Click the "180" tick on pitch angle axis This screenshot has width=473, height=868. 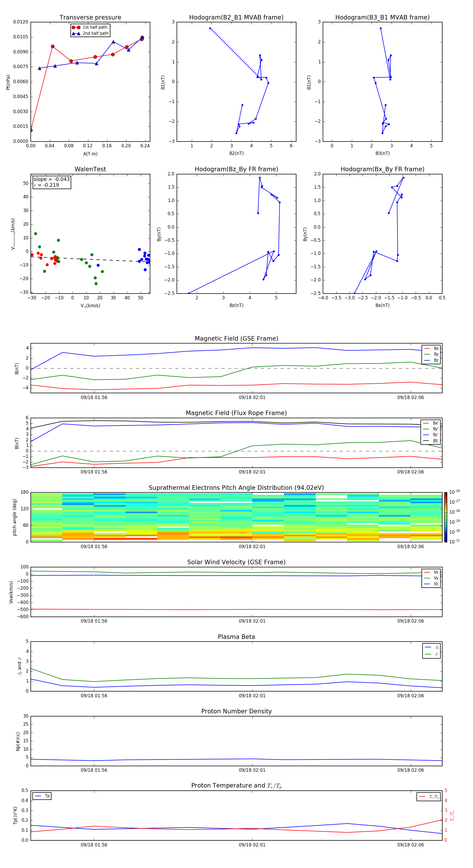pos(25,492)
